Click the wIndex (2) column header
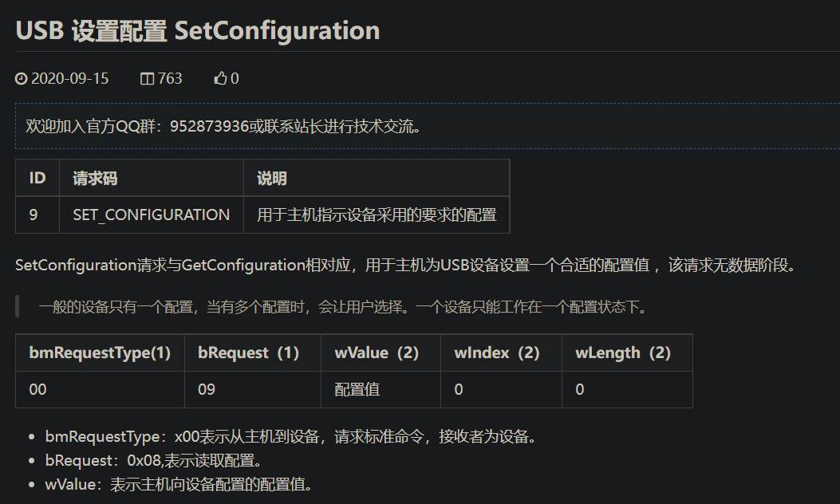The width and height of the screenshot is (840, 504). [497, 352]
